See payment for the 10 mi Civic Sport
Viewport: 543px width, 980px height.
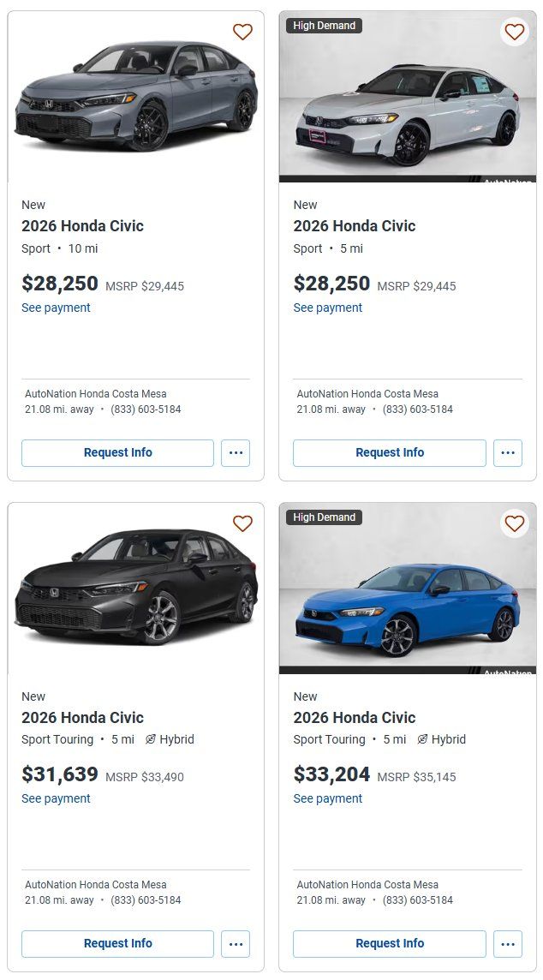56,308
